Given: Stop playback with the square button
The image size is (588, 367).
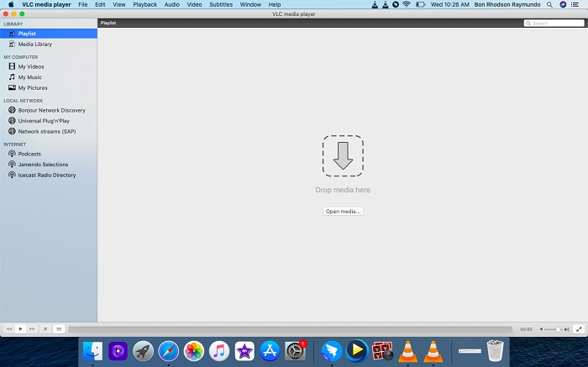Looking at the screenshot, I should click(x=45, y=328).
